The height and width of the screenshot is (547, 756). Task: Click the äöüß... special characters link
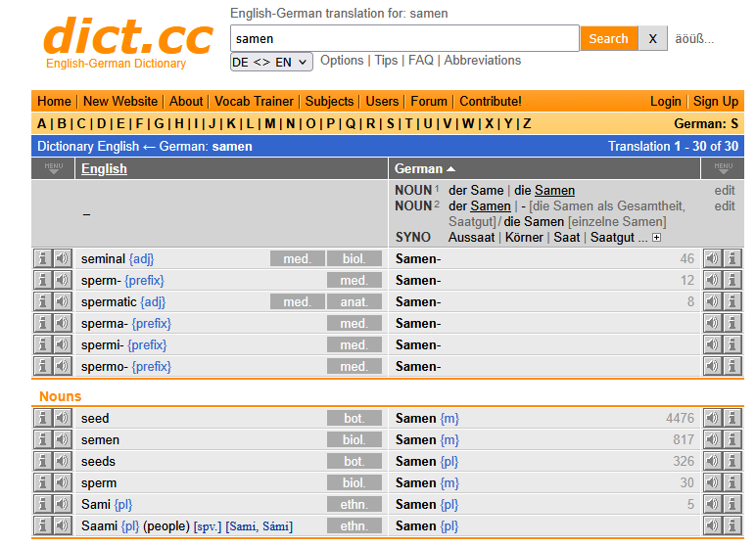(694, 38)
